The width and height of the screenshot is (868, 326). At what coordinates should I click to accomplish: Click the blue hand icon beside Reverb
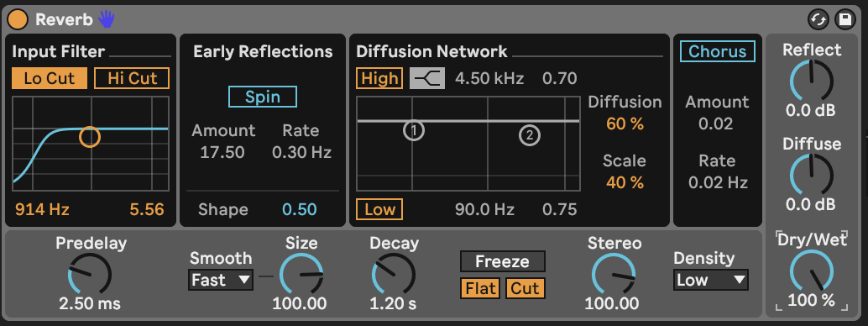(x=107, y=19)
